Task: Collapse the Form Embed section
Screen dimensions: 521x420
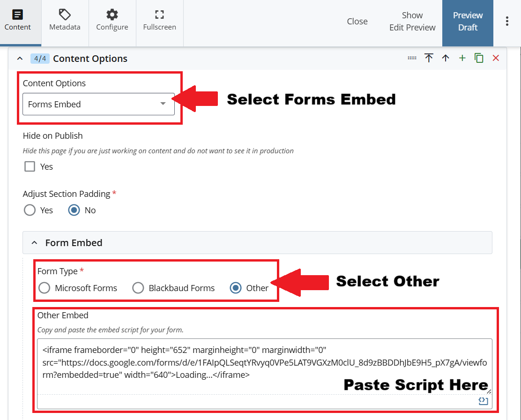Action: pyautogui.click(x=34, y=243)
